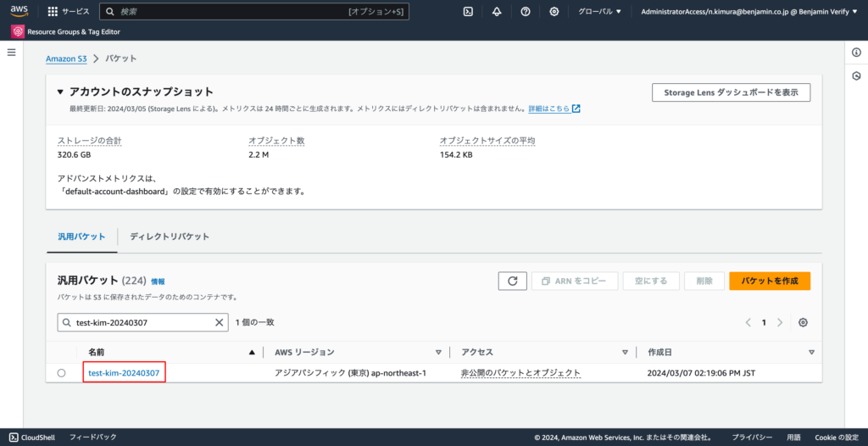Image resolution: width=868 pixels, height=446 pixels.
Task: Open Resource Groups & Tag Editor shortcut
Action: pos(66,31)
